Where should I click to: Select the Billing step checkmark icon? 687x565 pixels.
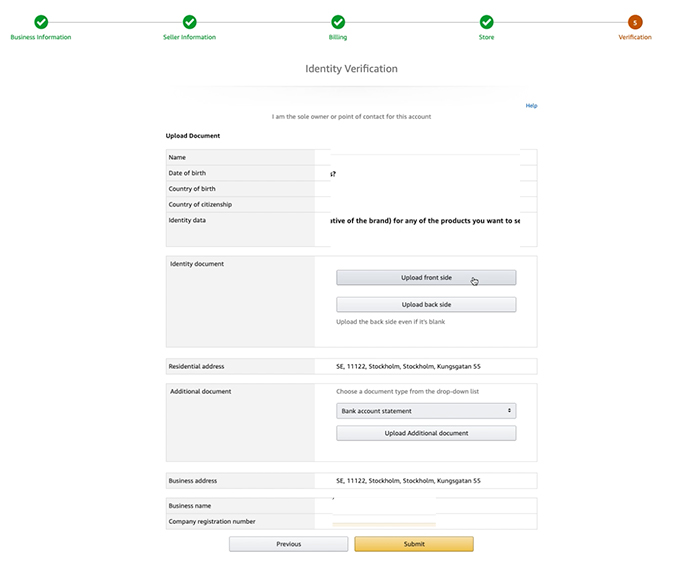point(338,22)
